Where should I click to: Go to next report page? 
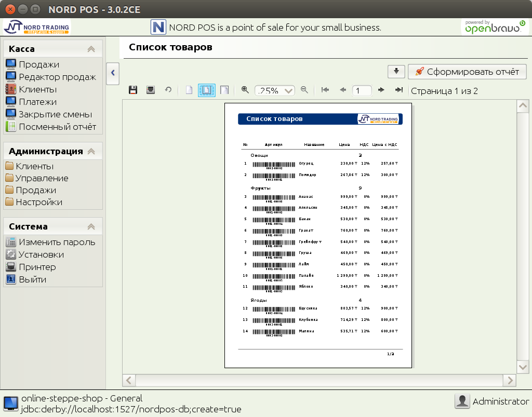381,90
